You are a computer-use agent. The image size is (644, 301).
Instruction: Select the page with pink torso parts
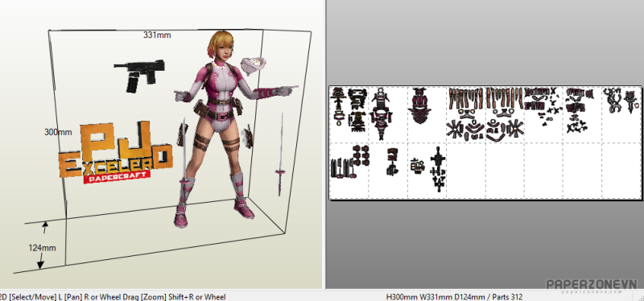[x=427, y=114]
